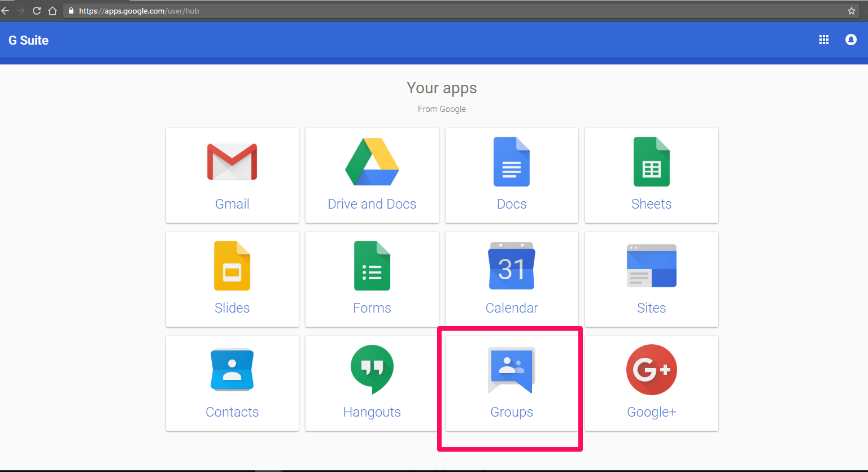Open the Sheets app

(x=651, y=175)
